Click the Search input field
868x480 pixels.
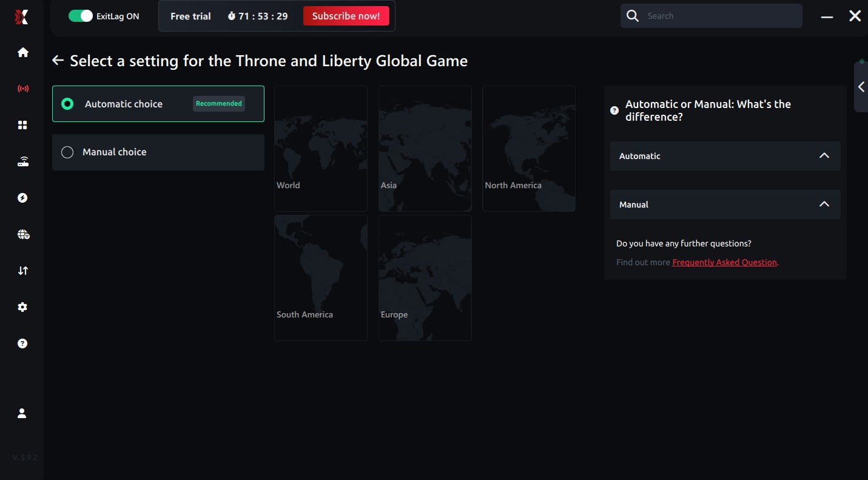[712, 16]
